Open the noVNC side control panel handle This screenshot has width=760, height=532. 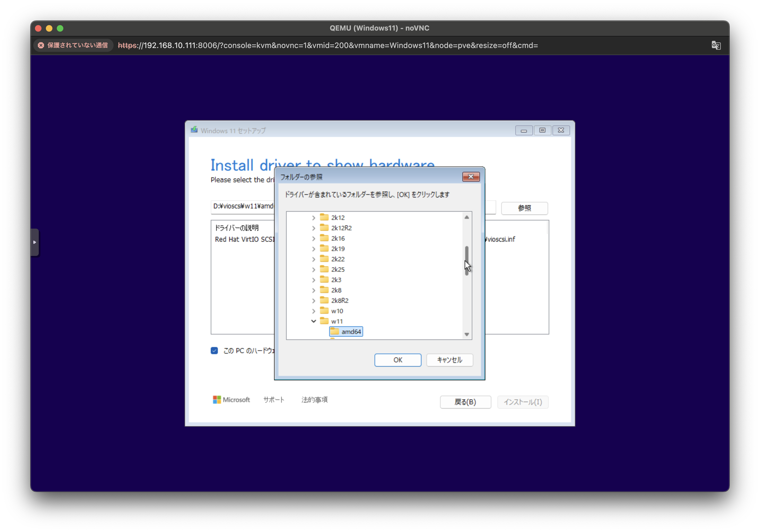point(35,242)
